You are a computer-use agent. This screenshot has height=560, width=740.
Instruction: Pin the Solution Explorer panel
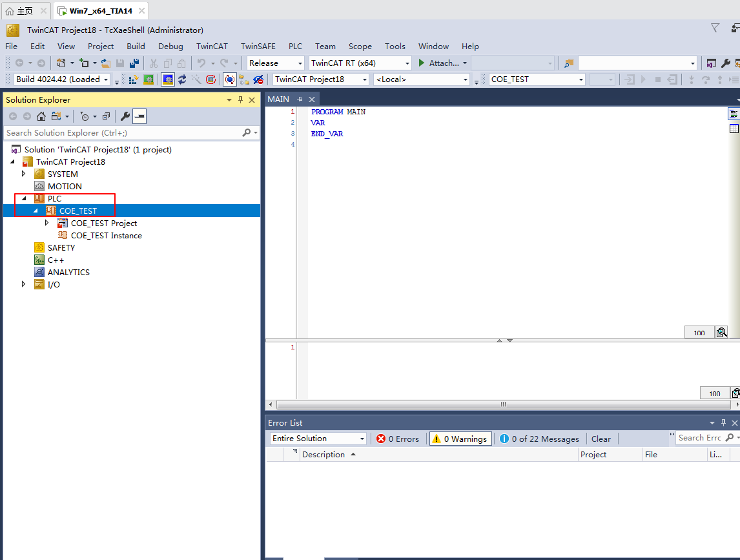tap(240, 99)
